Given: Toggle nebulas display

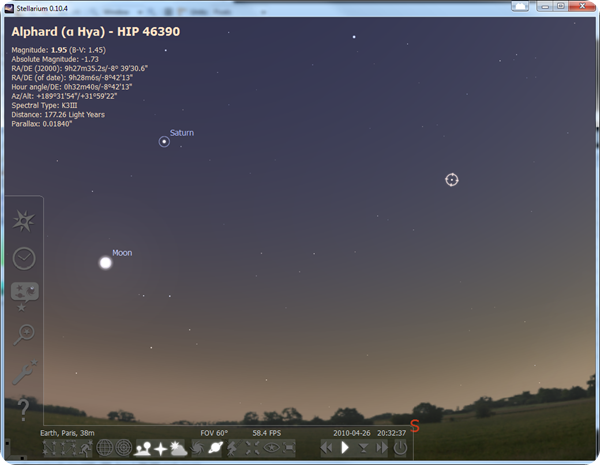Looking at the screenshot, I should tap(197, 448).
